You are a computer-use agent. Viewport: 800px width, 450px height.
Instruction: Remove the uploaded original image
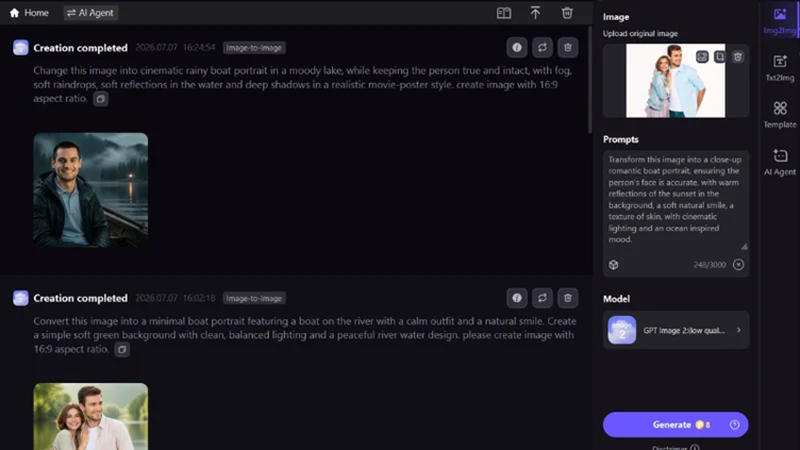(x=738, y=57)
